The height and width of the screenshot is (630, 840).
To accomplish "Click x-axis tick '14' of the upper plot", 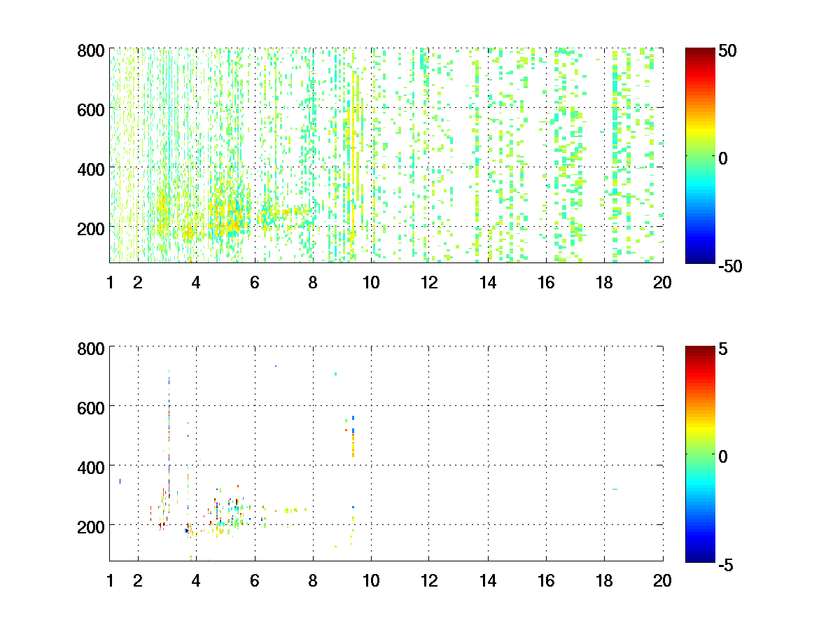I will coord(488,283).
